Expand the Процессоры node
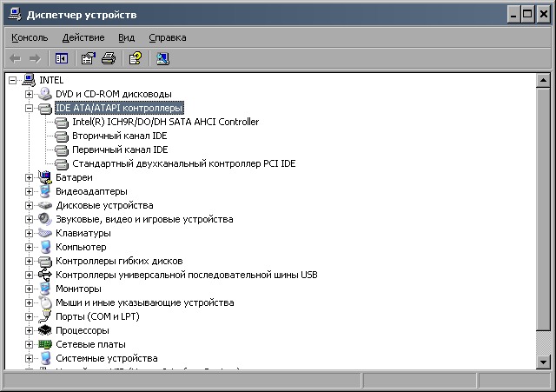This screenshot has height=392, width=556. pyautogui.click(x=29, y=330)
